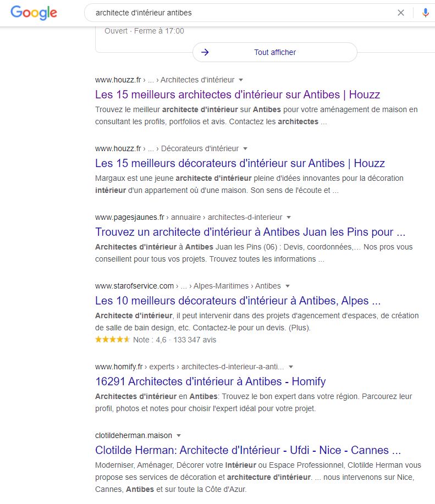Screen dimensions: 435x504
Task: Start voice search via microphone icon
Action: 425,13
